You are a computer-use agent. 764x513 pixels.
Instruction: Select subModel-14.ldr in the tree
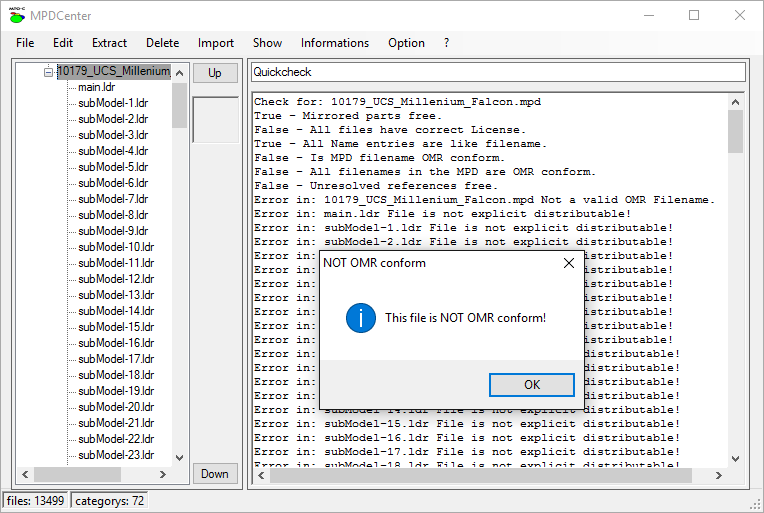[x=116, y=311]
